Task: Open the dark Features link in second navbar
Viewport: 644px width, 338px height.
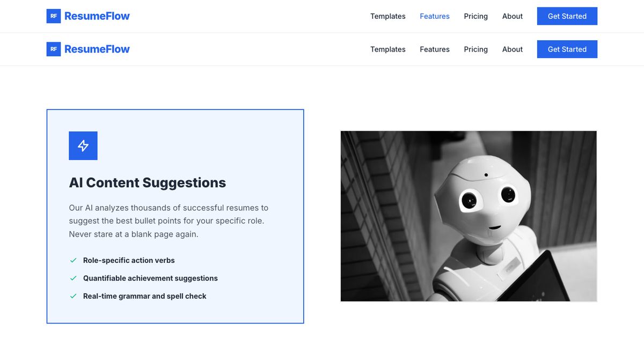Action: click(435, 49)
